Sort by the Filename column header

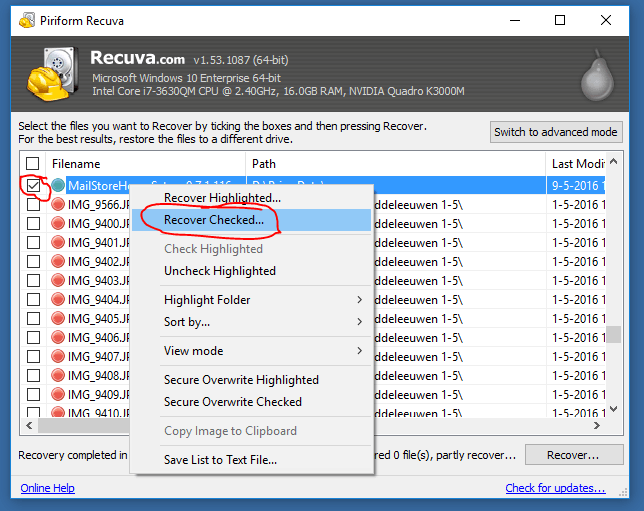tap(146, 164)
